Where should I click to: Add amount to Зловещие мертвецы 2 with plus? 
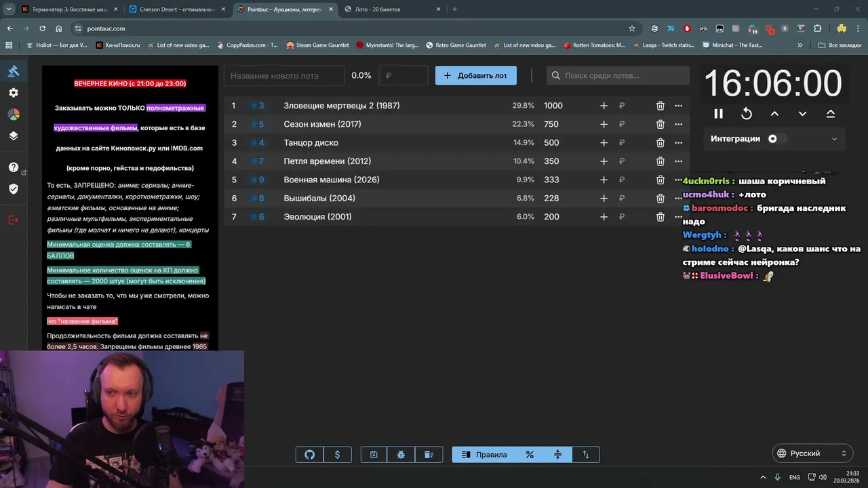pyautogui.click(x=604, y=106)
